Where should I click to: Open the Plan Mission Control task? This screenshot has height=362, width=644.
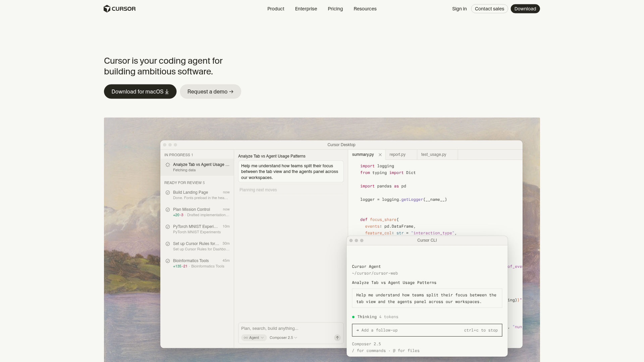coord(197,212)
